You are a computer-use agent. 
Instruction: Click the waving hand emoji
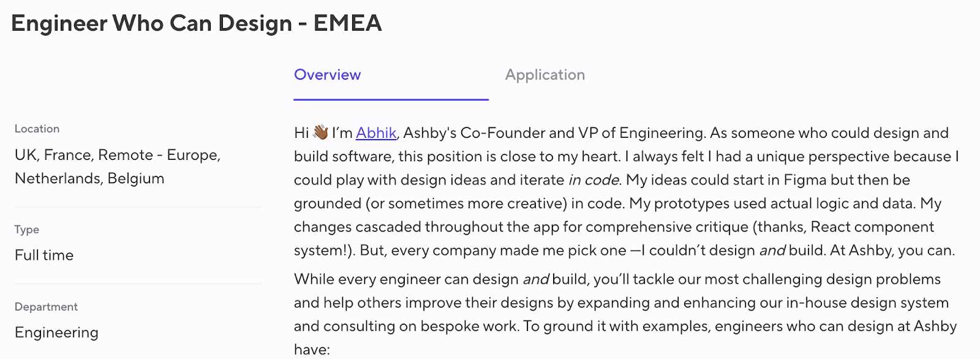320,132
